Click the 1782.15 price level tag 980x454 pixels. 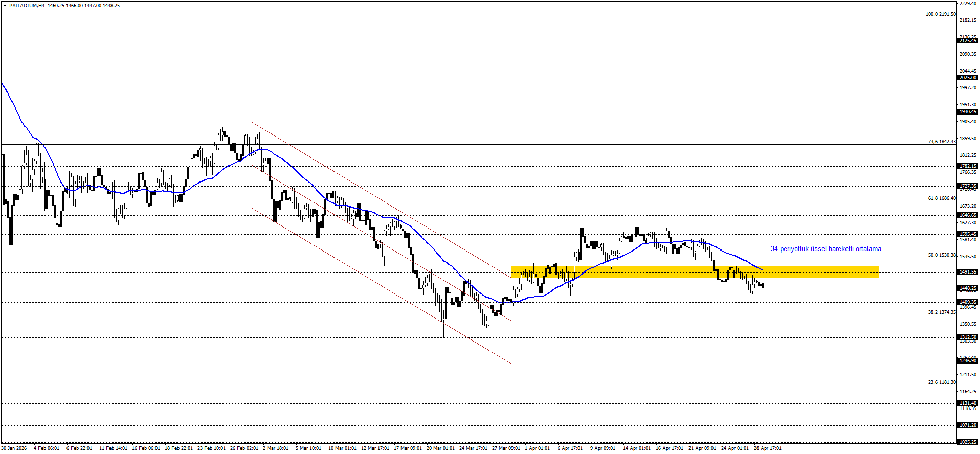[x=967, y=166]
